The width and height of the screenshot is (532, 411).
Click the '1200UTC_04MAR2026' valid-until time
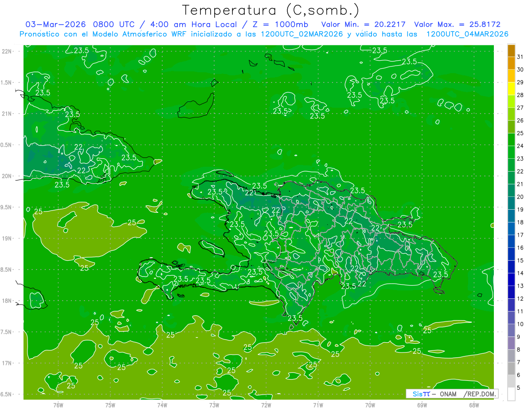(x=467, y=34)
